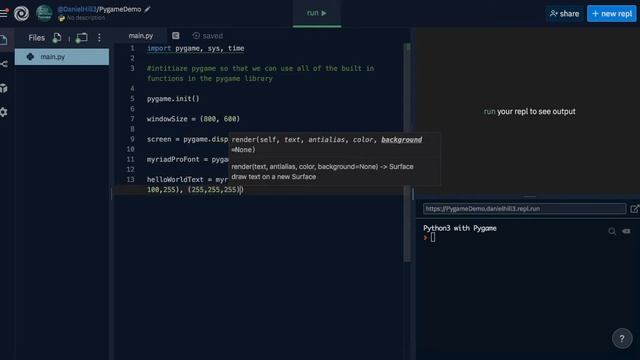Screen dimensions: 640x360
Task: Open output in new tab icon
Action: coord(634,209)
